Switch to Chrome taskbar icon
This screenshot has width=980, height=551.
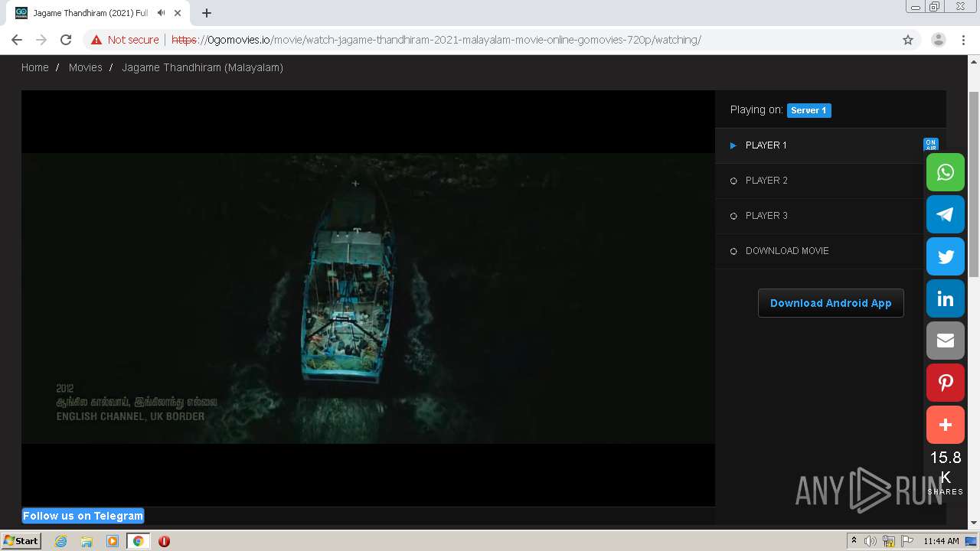pyautogui.click(x=139, y=541)
